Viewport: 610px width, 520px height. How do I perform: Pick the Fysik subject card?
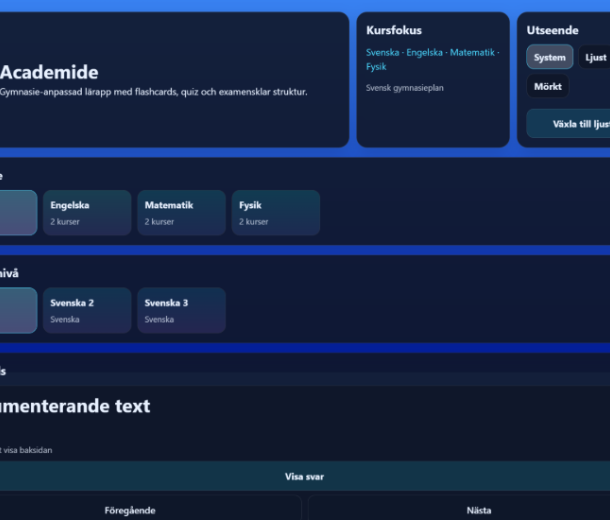275,212
